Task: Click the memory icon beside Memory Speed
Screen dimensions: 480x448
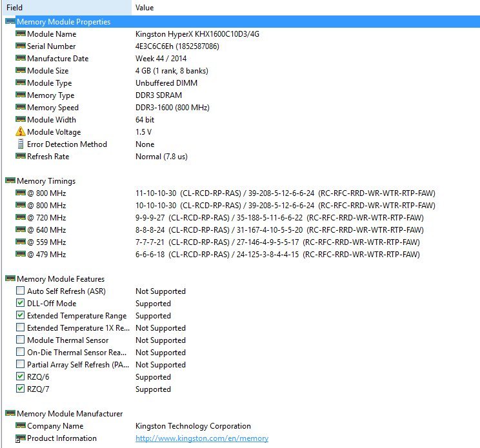Action: [21, 107]
